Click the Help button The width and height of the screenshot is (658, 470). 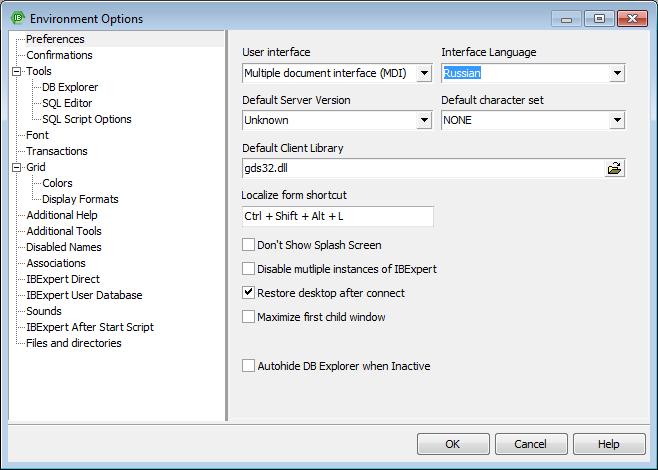coord(609,444)
